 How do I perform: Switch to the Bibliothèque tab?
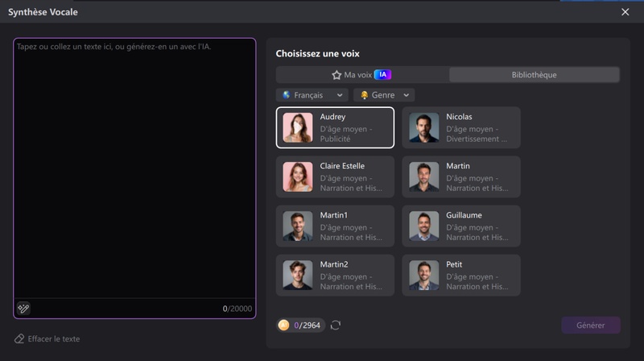tap(534, 75)
